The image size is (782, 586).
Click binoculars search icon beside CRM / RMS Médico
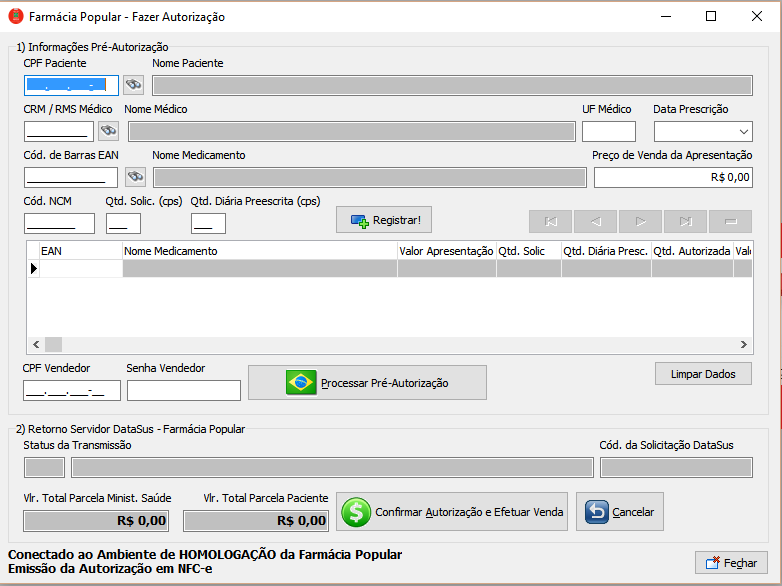108,131
